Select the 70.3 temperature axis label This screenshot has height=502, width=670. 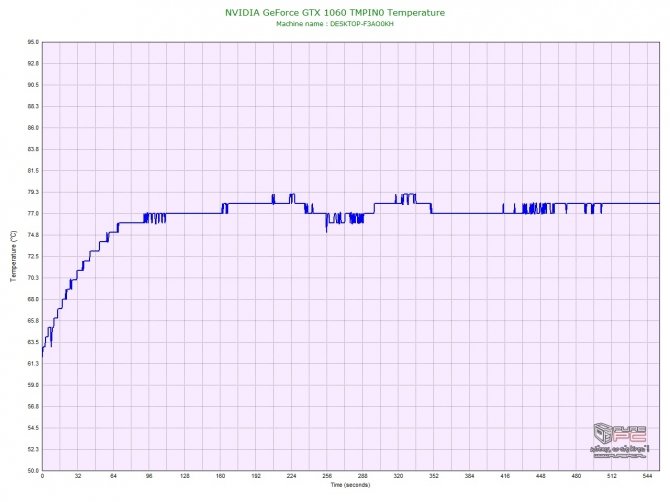point(33,278)
